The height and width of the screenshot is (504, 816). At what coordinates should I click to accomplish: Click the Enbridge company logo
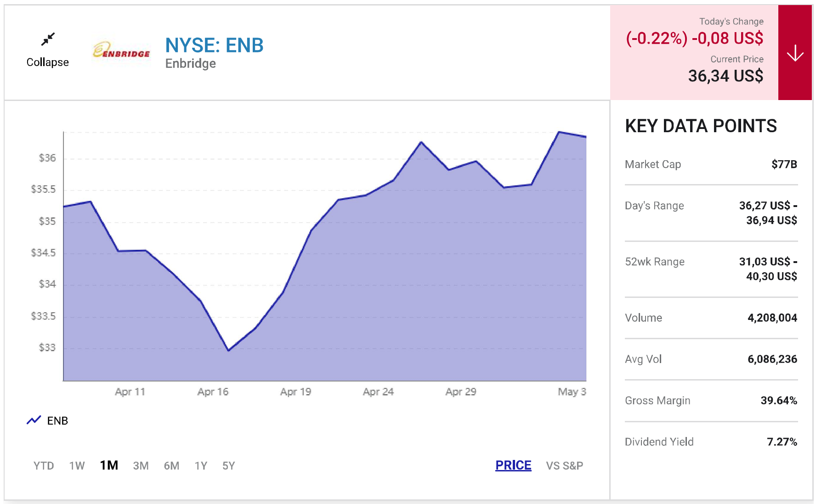122,50
